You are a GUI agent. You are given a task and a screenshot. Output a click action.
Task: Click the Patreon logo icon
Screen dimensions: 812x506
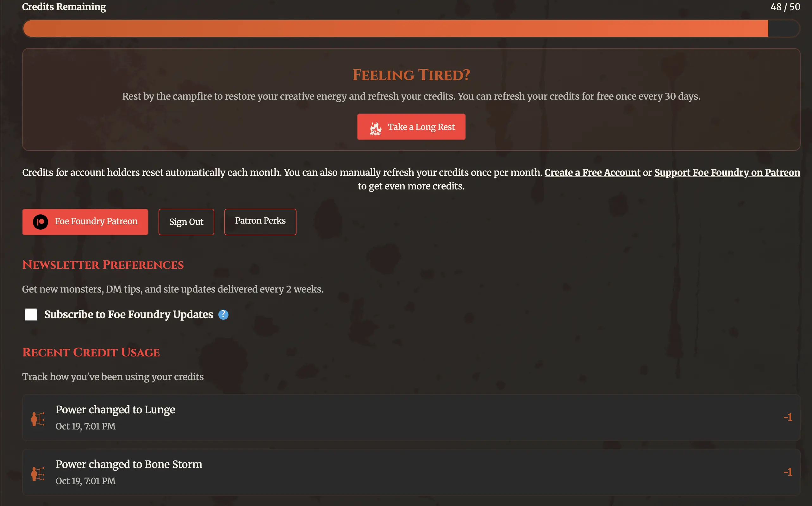pos(41,222)
